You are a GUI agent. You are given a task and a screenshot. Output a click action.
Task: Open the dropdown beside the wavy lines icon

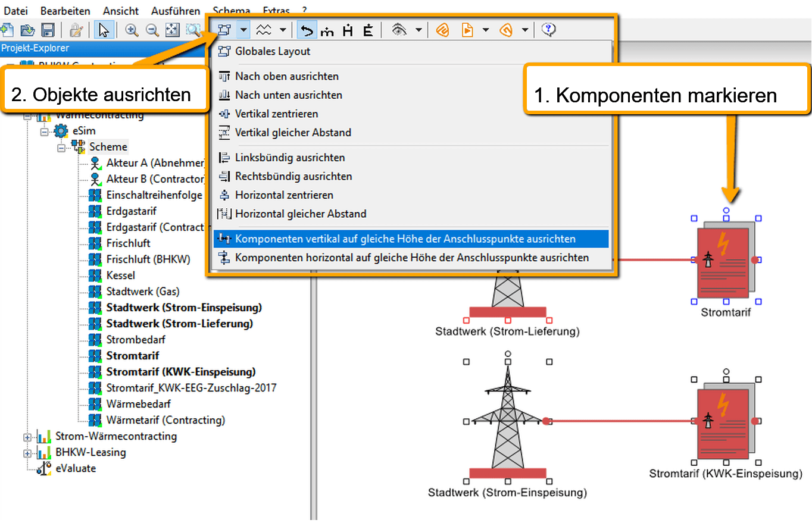tap(283, 30)
